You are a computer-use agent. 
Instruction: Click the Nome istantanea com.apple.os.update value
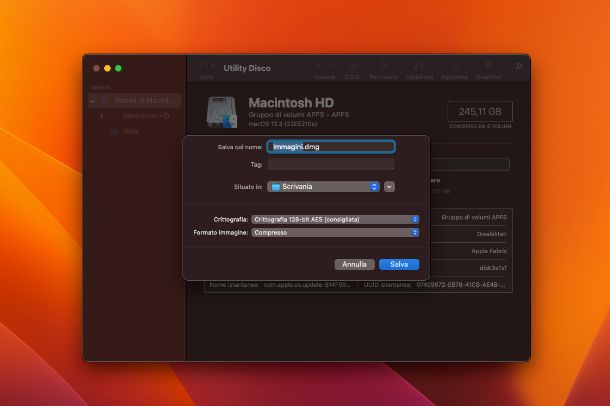coord(307,285)
